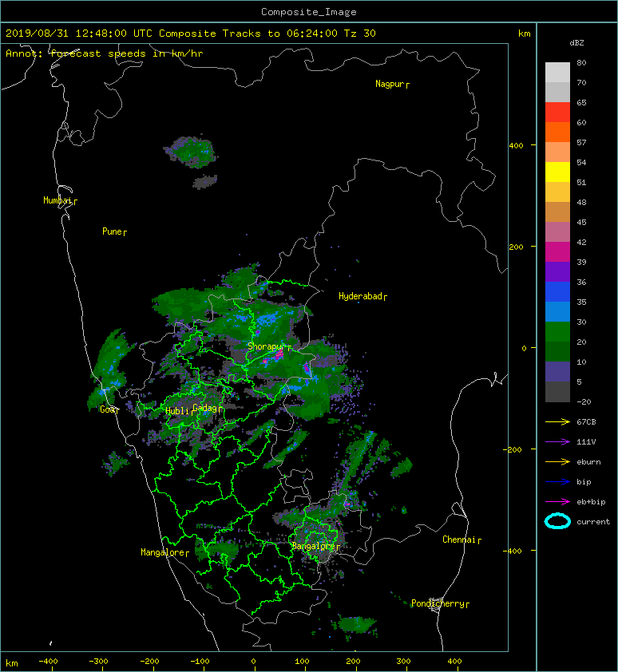Select the deep orange 60–57 dBZ swatch
This screenshot has height=672, width=618.
click(557, 132)
